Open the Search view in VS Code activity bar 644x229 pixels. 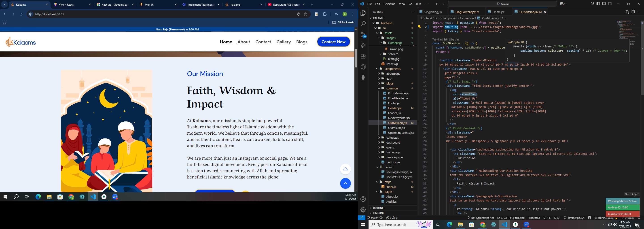[x=363, y=24]
